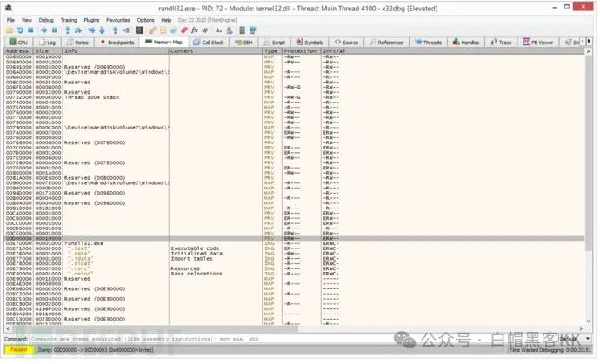
Task: Sort by the Info column header
Action: tap(116, 51)
